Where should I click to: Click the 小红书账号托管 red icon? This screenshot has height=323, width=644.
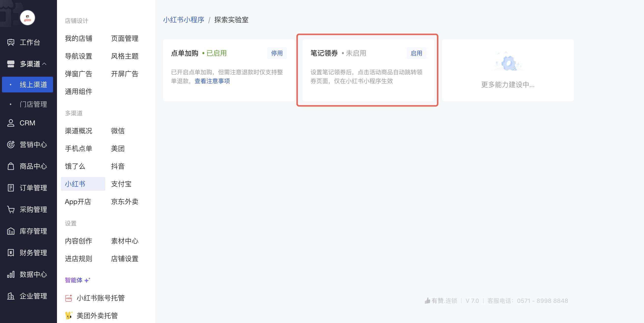tap(69, 298)
